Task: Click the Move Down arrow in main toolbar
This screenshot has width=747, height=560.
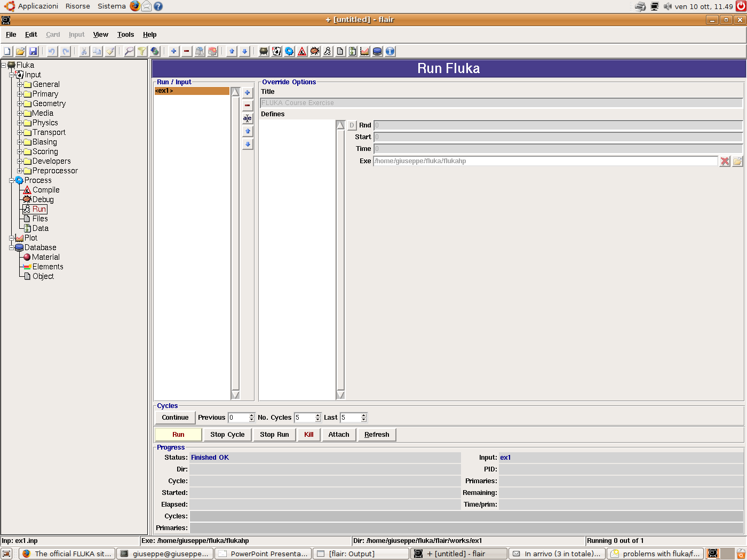Action: [244, 51]
